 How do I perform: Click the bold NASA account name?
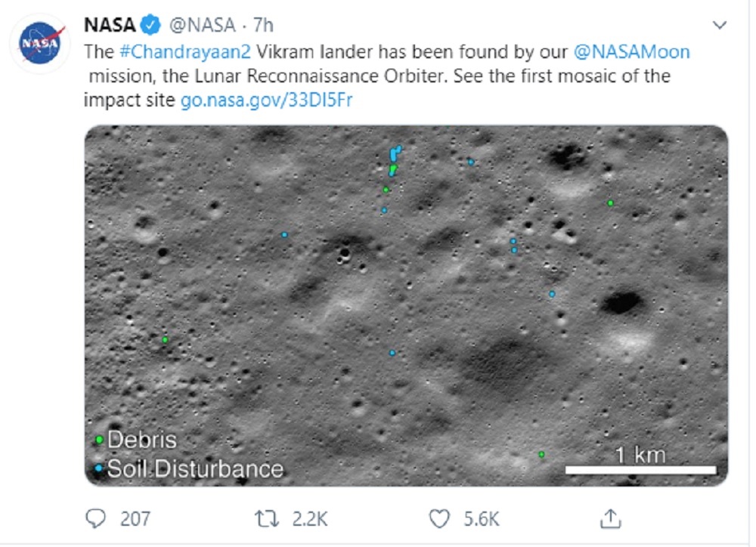[109, 25]
